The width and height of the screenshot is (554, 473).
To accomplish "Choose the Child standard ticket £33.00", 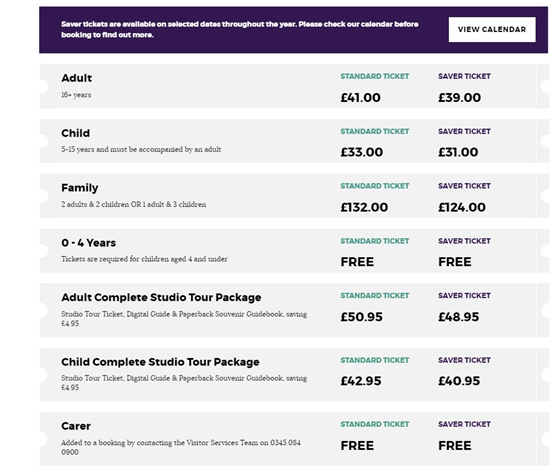I will pos(361,152).
